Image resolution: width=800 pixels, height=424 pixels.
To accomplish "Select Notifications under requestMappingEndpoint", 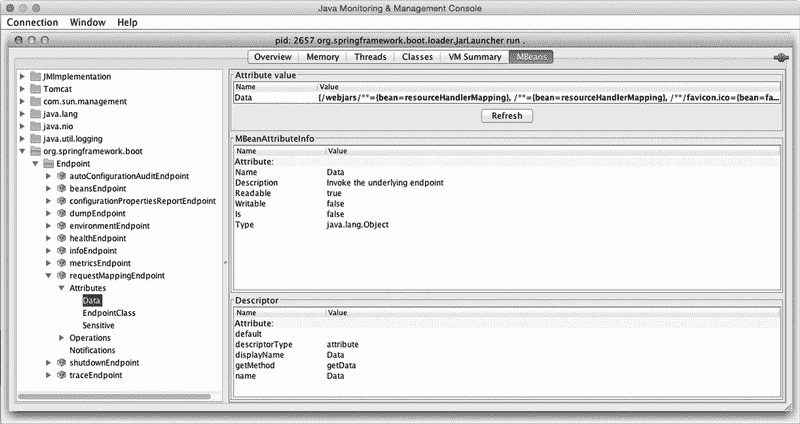I will click(x=92, y=350).
